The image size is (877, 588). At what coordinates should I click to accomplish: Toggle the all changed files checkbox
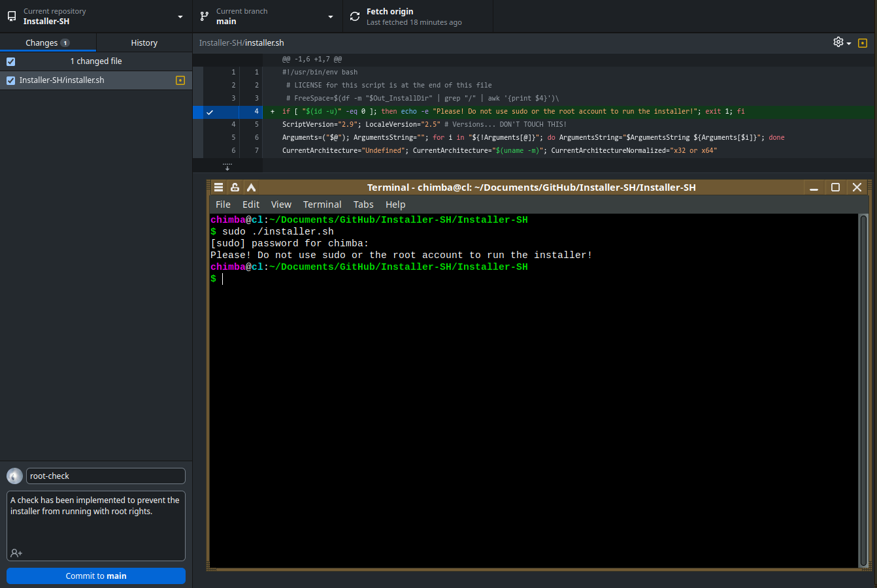click(x=10, y=61)
